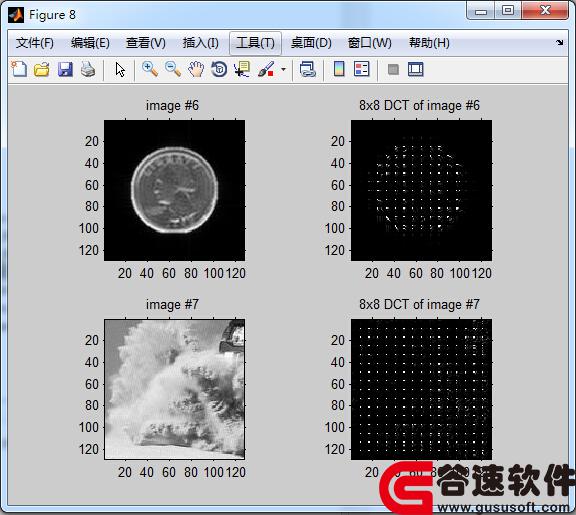Open a file with the folder icon
This screenshot has width=576, height=515.
point(42,69)
